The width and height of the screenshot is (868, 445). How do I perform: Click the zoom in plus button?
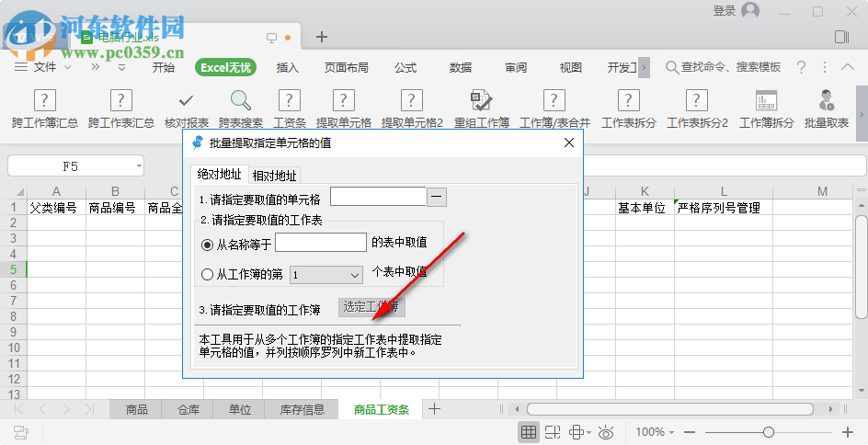click(848, 432)
